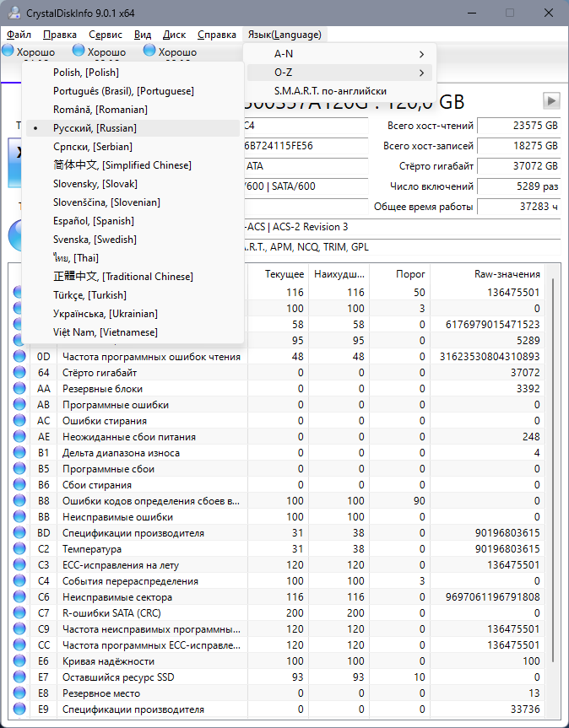Click the status orb in row CC

coord(19,644)
